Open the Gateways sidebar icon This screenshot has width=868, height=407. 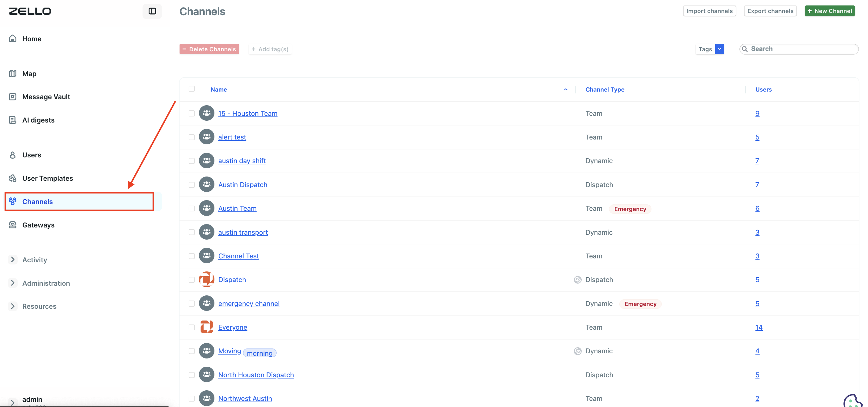point(12,225)
